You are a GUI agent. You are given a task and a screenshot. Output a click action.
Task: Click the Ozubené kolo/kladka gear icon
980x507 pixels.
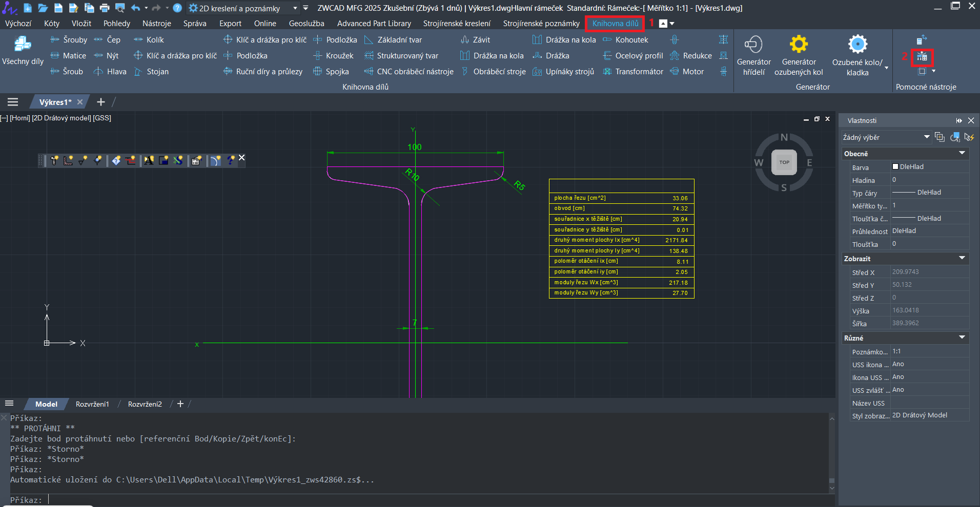(x=857, y=45)
